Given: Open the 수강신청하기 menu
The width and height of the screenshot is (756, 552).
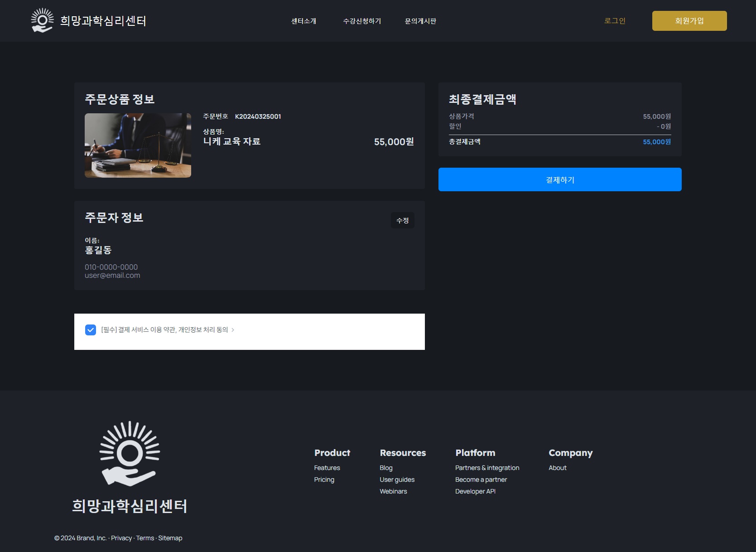Looking at the screenshot, I should (362, 21).
